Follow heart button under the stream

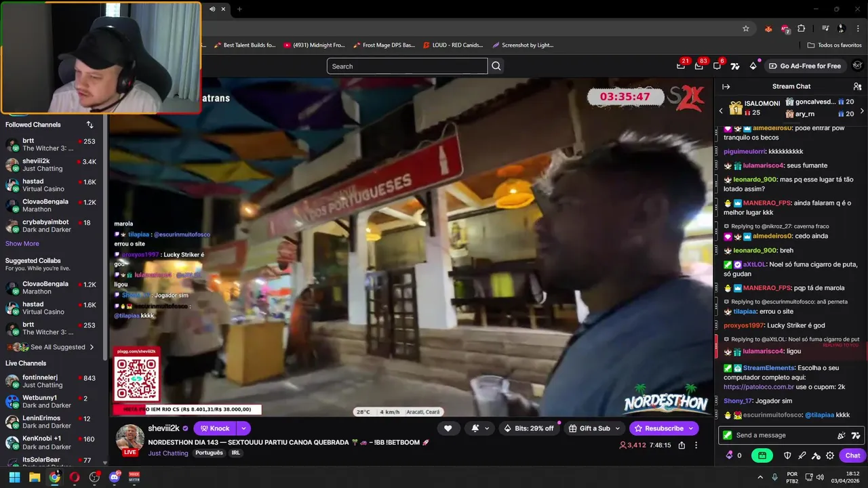[448, 428]
